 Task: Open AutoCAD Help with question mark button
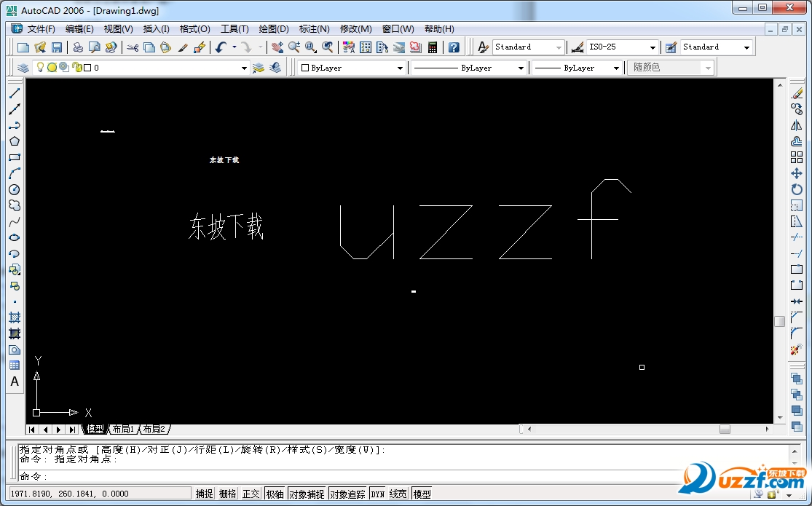click(454, 47)
